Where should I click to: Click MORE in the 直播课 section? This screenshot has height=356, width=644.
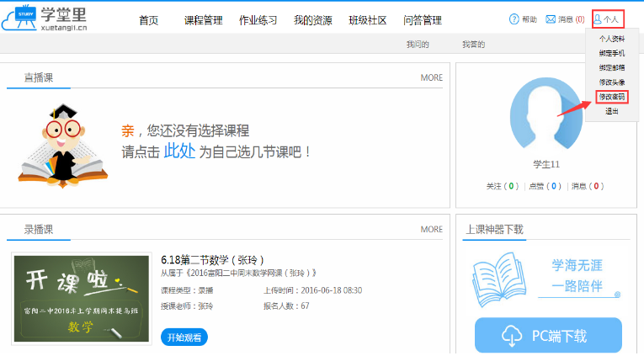(x=431, y=77)
